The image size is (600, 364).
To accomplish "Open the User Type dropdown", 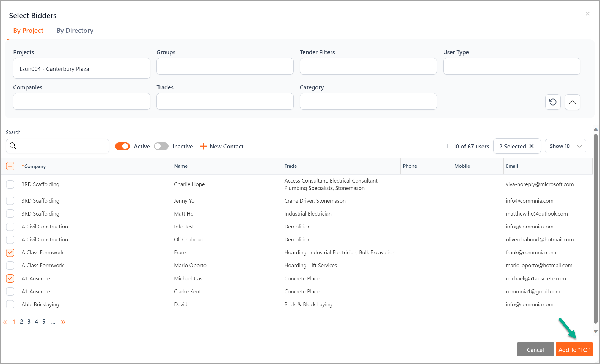I will point(512,66).
